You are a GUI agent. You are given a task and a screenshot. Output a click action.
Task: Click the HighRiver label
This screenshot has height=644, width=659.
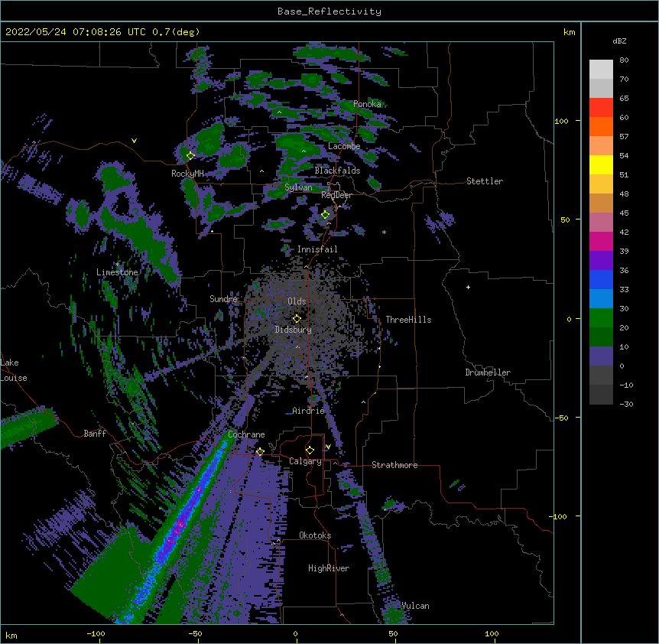329,568
